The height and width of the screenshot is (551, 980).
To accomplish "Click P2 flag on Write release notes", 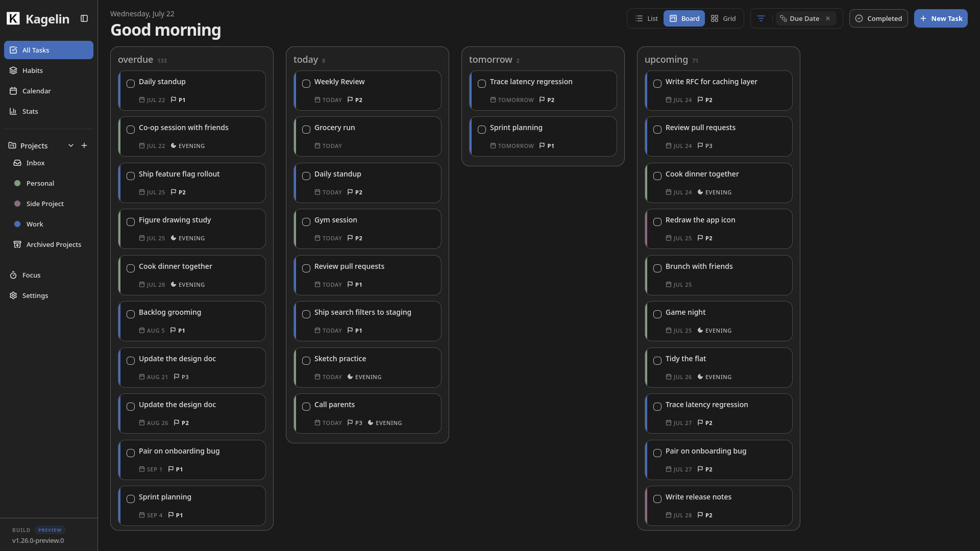I will [x=705, y=515].
